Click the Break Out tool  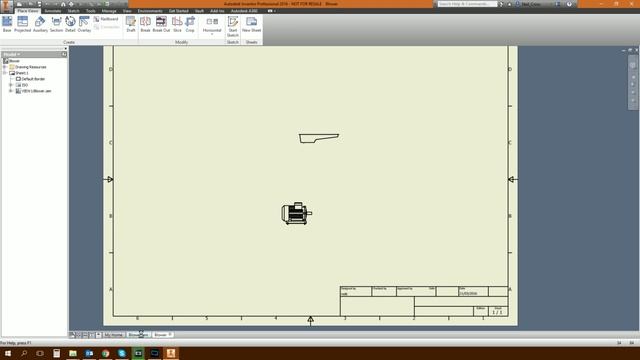pyautogui.click(x=161, y=24)
